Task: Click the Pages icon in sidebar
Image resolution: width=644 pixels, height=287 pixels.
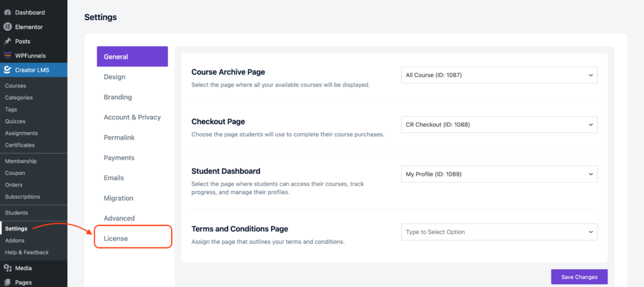Action: click(x=8, y=283)
